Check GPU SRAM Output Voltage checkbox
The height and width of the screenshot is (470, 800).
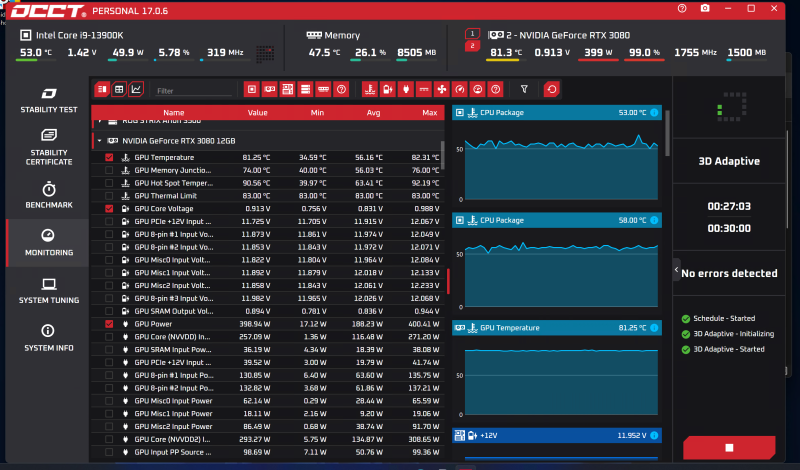point(109,311)
